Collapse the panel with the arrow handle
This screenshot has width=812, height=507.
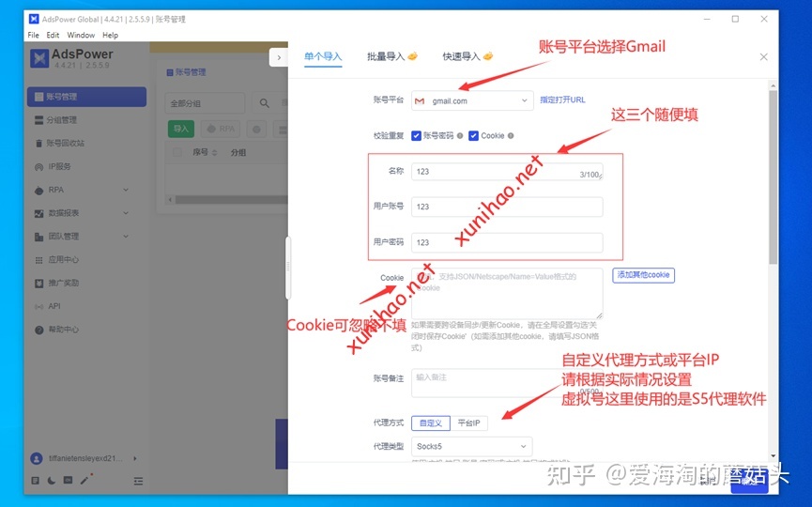point(279,57)
